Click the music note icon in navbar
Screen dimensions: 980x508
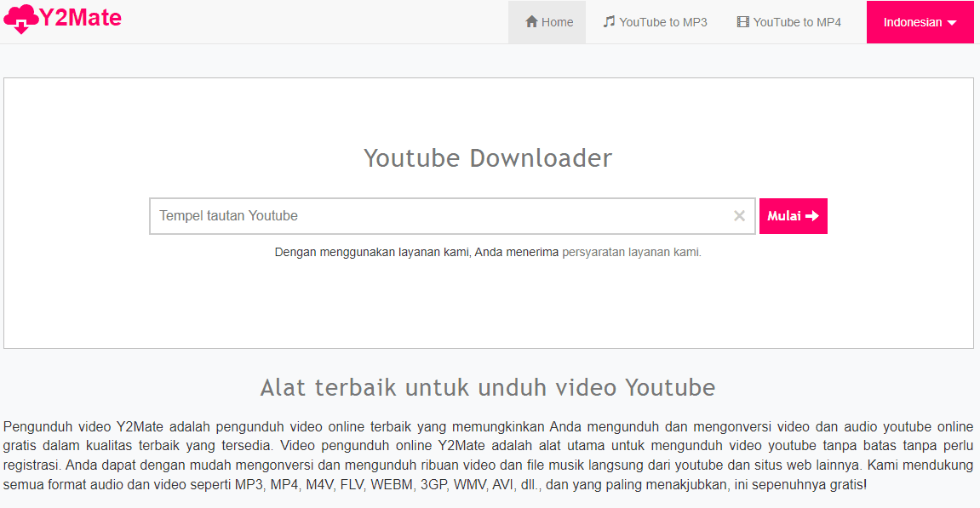pyautogui.click(x=609, y=22)
